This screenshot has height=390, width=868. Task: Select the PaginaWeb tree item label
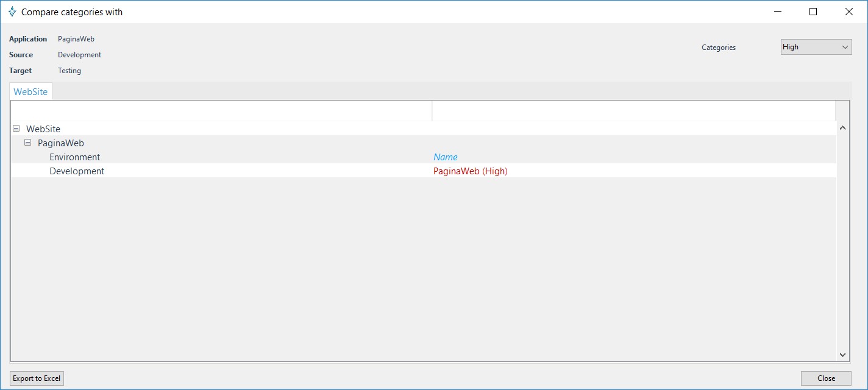tap(61, 143)
